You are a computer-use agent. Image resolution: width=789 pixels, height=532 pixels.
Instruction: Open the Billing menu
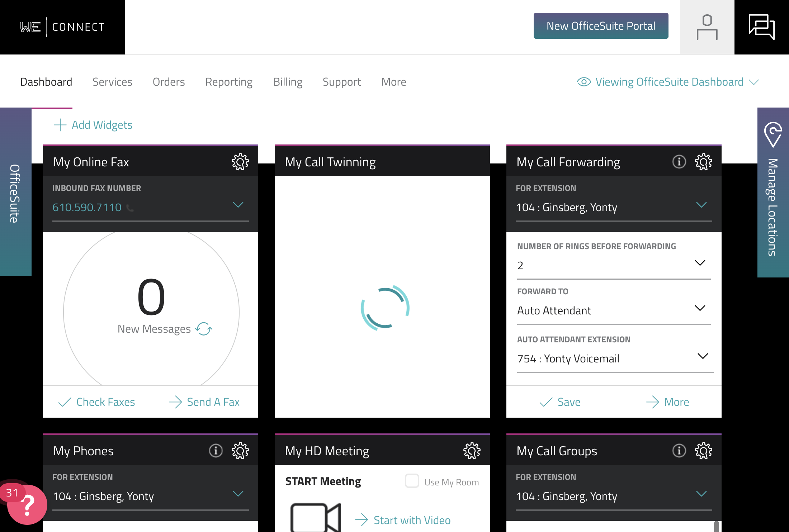pyautogui.click(x=288, y=82)
